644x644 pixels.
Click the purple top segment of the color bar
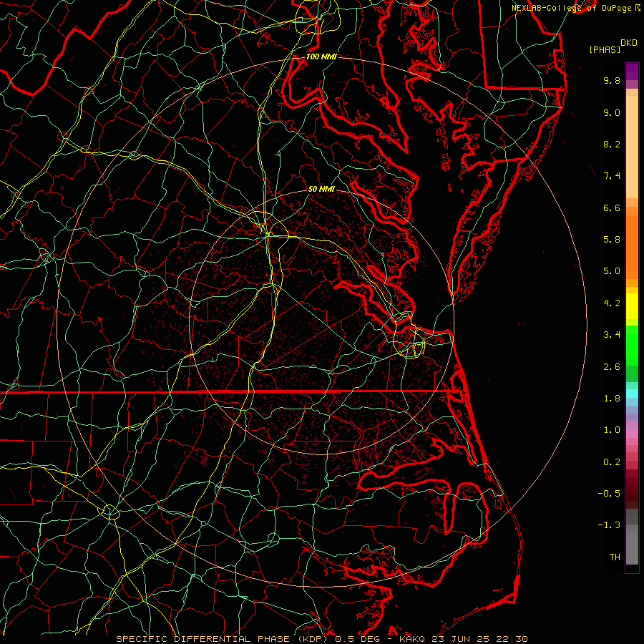pyautogui.click(x=632, y=72)
